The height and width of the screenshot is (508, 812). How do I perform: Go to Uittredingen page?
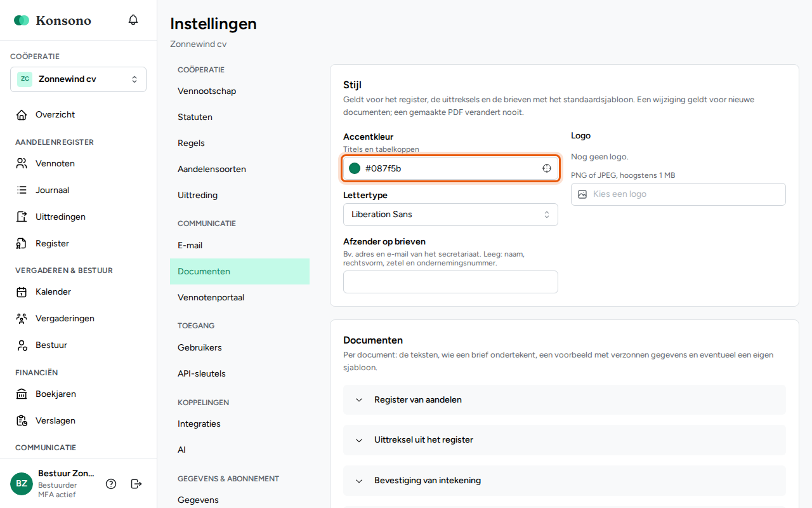click(78, 217)
